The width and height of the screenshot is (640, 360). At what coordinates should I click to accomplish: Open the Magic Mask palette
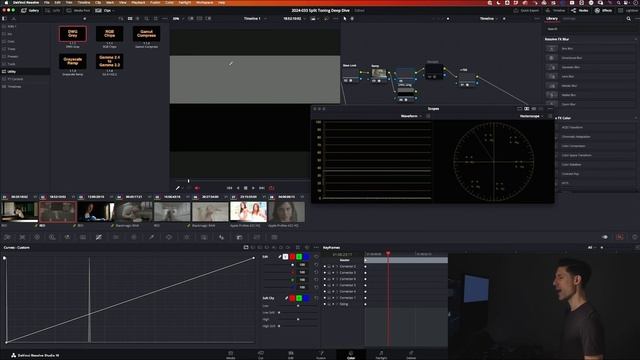point(204,237)
